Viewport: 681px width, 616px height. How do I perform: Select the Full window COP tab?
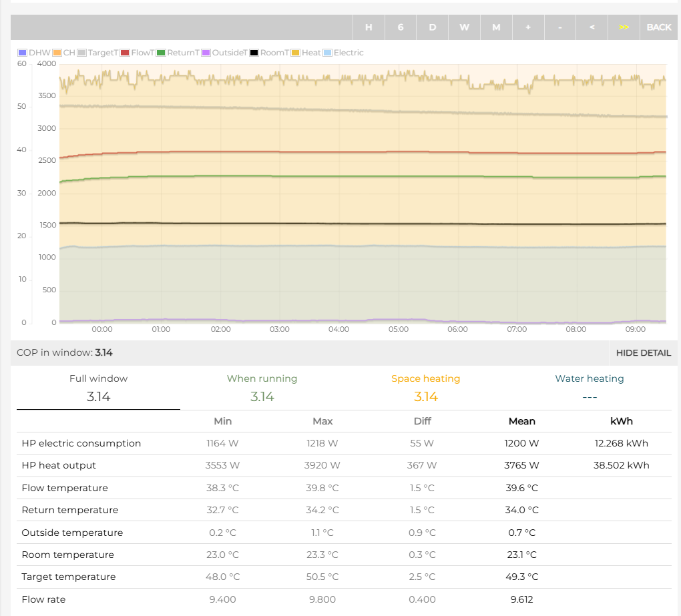coord(98,388)
